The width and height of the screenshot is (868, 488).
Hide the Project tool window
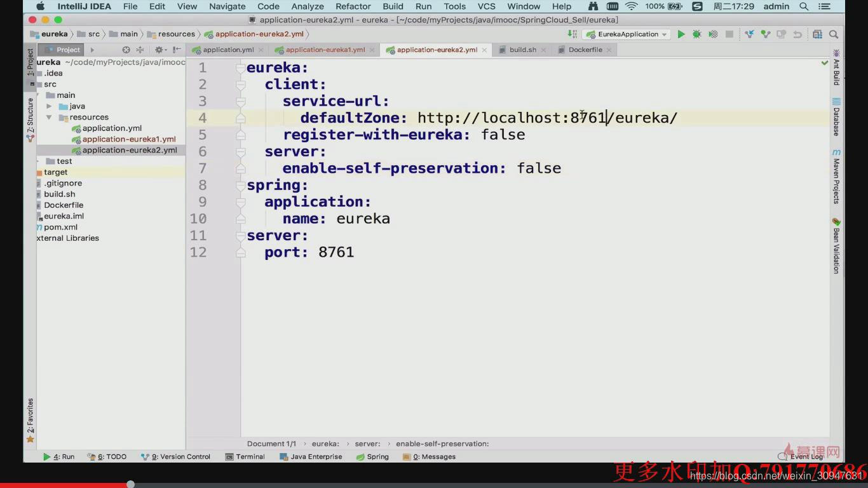tap(177, 50)
